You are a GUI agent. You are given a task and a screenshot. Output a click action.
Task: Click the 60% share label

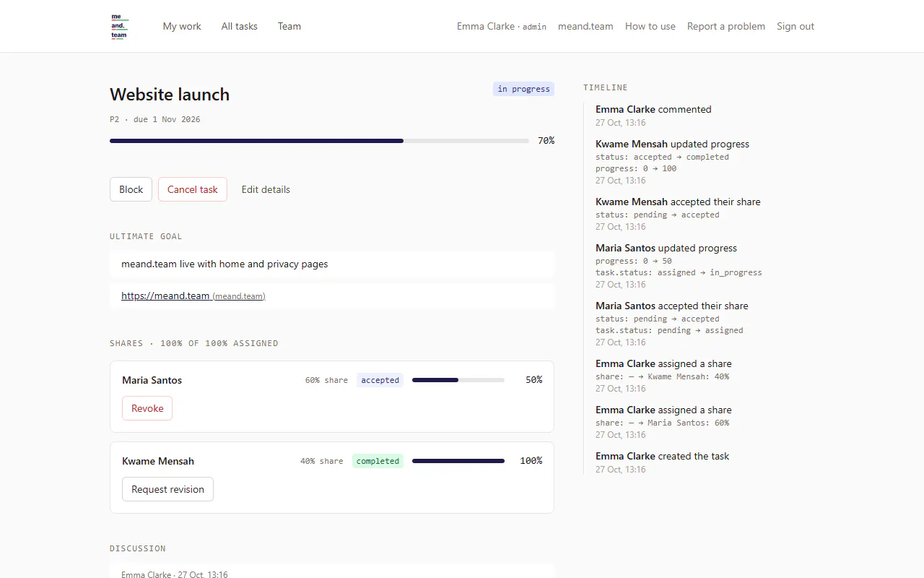coord(326,380)
